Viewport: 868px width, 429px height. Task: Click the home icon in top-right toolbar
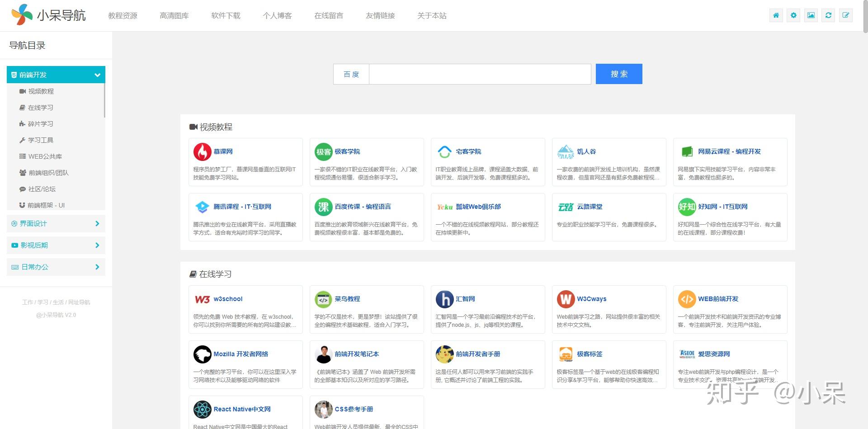[776, 15]
